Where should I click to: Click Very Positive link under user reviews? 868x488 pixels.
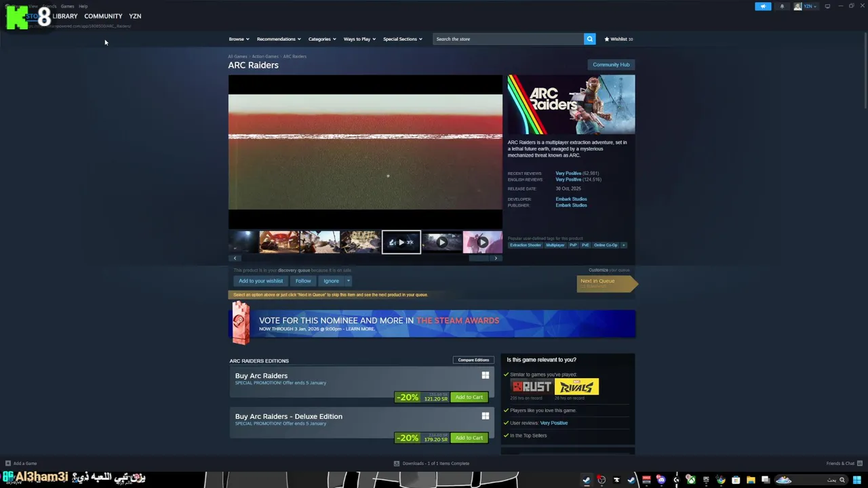point(554,423)
